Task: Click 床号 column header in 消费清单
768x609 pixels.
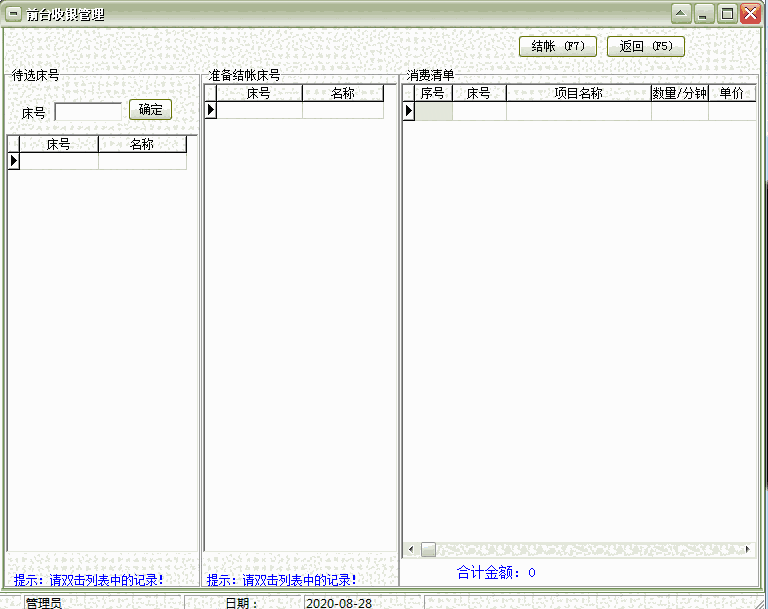Action: point(479,93)
